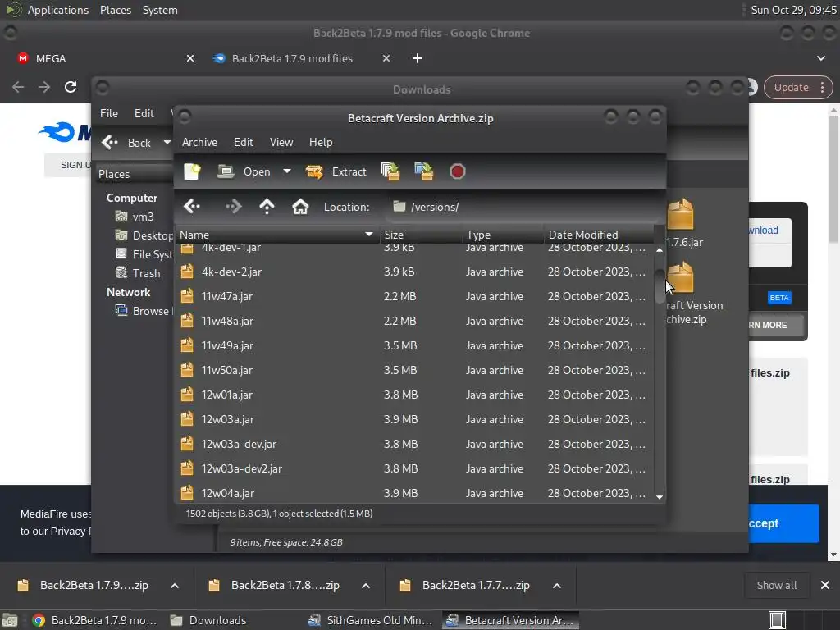Sort by the Size column header
This screenshot has height=630, width=840.
[x=421, y=235]
